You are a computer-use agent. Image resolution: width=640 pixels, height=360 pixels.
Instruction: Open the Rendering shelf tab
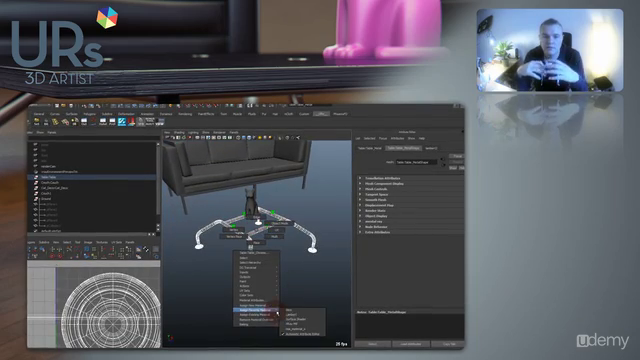click(185, 114)
